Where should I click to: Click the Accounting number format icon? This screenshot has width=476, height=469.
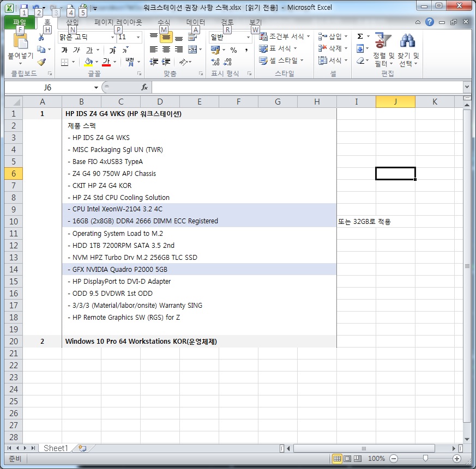215,50
